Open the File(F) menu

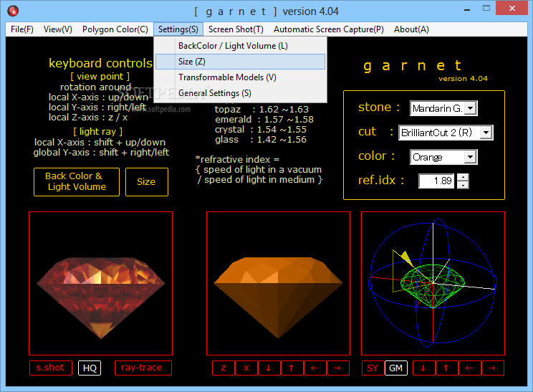pyautogui.click(x=22, y=29)
